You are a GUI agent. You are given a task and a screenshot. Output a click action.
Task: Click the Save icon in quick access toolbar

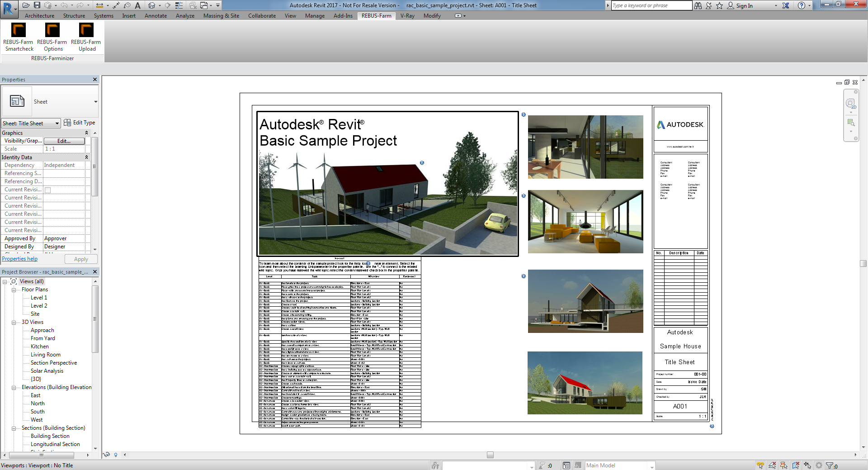coord(37,5)
